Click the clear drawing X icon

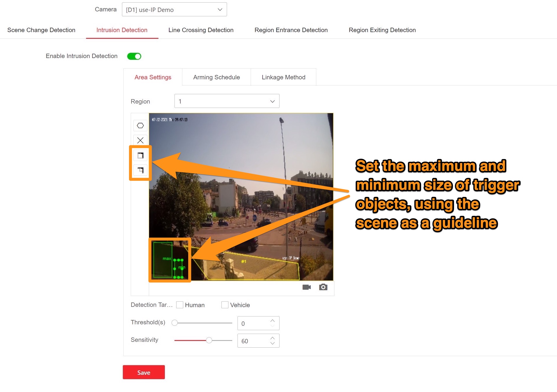[140, 140]
